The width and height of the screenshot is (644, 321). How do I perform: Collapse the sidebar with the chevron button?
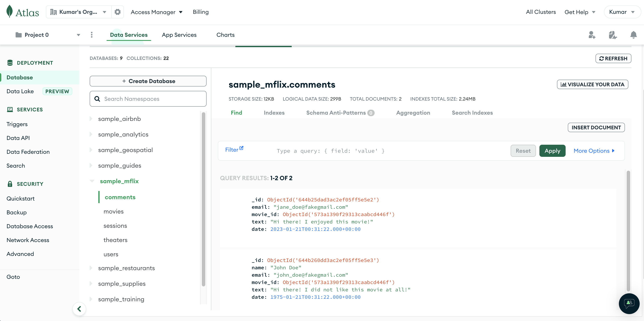click(x=79, y=309)
